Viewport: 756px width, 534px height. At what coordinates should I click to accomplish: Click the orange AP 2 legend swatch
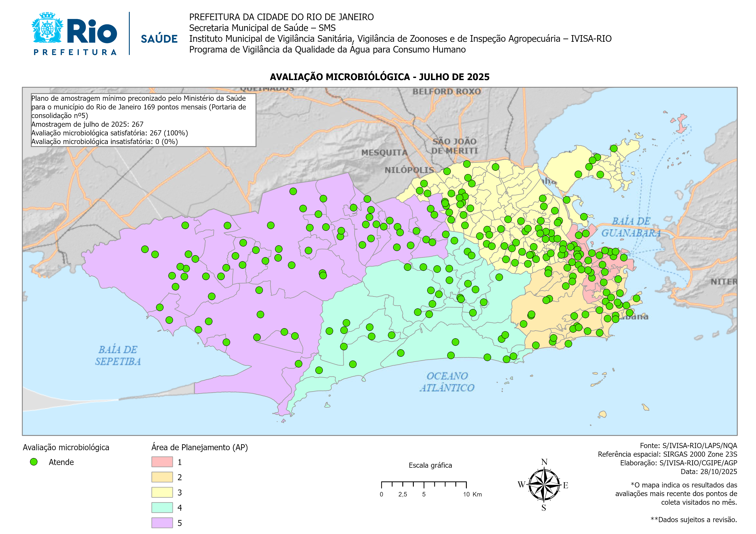coord(162,477)
